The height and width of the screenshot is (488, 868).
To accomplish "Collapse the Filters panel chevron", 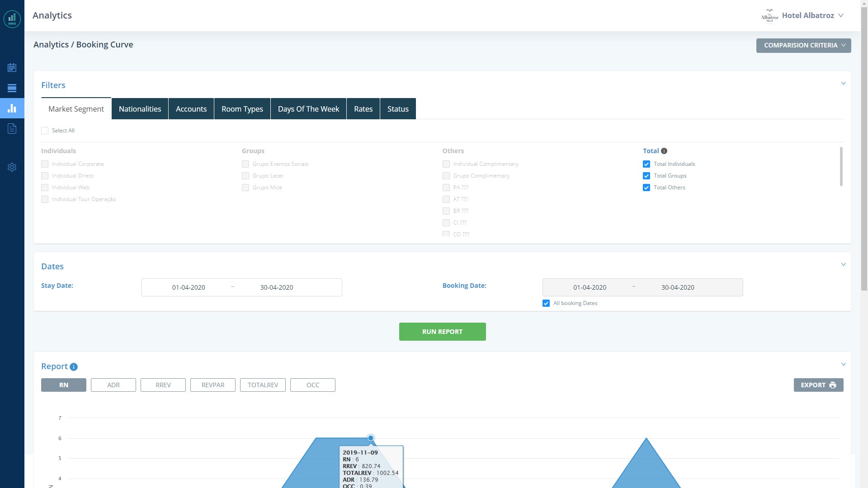I will [843, 84].
